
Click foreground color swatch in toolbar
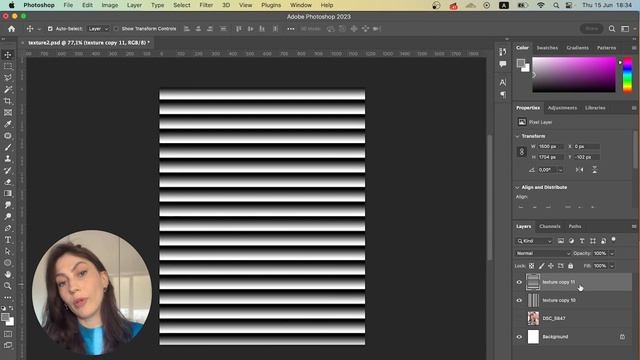click(5, 317)
